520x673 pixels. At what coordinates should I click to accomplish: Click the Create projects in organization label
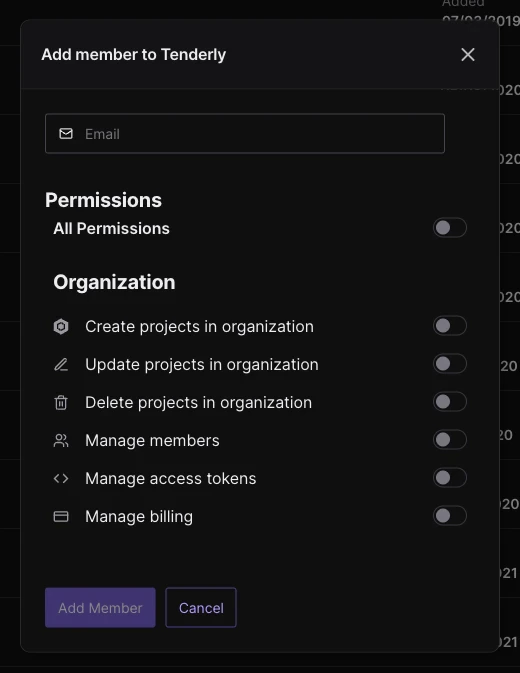coord(199,327)
